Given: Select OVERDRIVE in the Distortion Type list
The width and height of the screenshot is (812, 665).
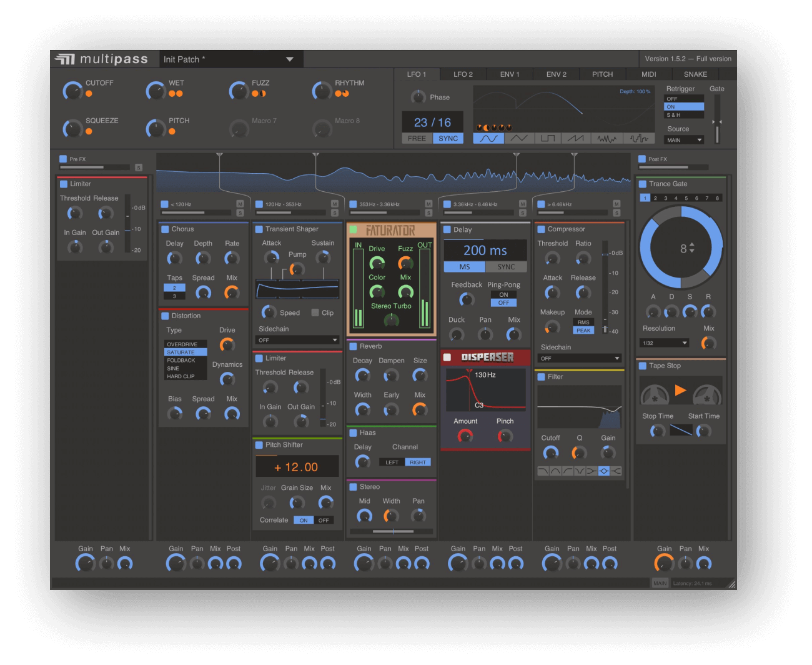Looking at the screenshot, I should pos(186,344).
